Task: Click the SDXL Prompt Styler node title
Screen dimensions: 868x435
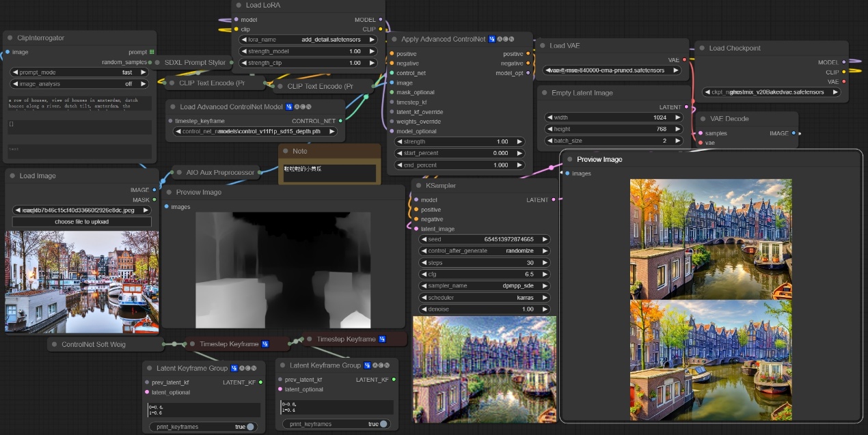Action: 195,62
